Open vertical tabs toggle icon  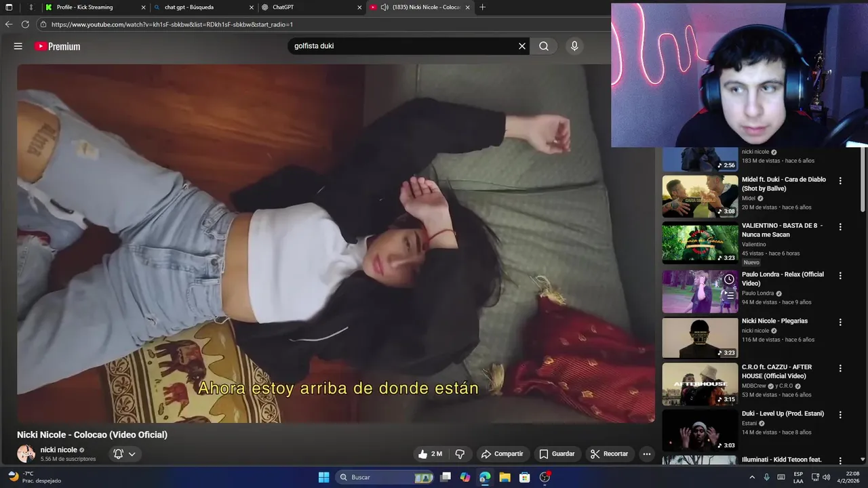tap(31, 7)
